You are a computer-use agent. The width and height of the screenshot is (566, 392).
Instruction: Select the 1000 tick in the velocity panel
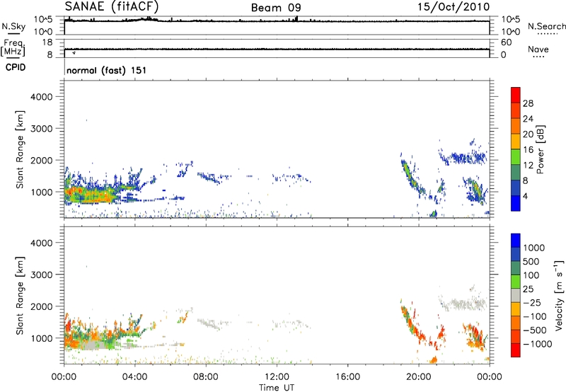coord(41,338)
